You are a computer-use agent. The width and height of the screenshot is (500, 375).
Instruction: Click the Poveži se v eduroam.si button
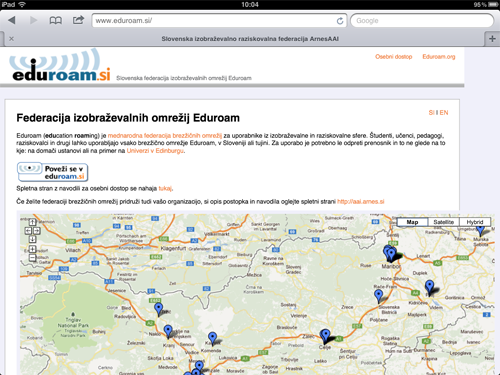click(x=53, y=172)
